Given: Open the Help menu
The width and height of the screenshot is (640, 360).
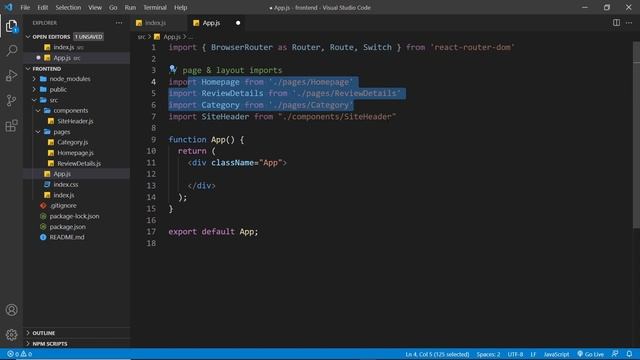Looking at the screenshot, I should (180, 7).
